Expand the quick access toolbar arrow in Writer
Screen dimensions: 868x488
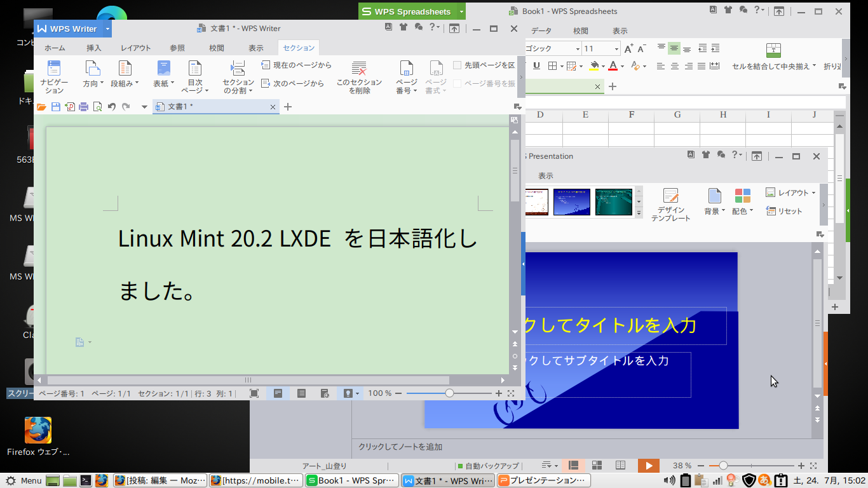pyautogui.click(x=144, y=107)
